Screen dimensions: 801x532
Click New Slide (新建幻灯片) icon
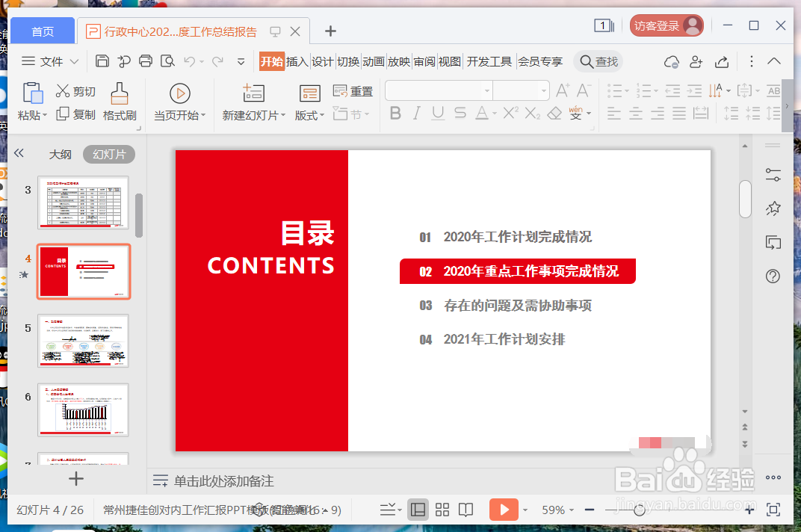[253, 93]
